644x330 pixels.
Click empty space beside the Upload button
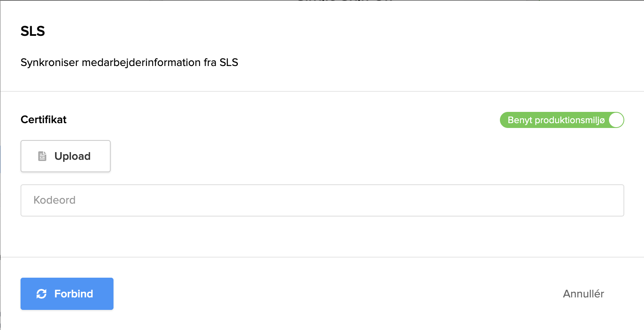coord(282,156)
